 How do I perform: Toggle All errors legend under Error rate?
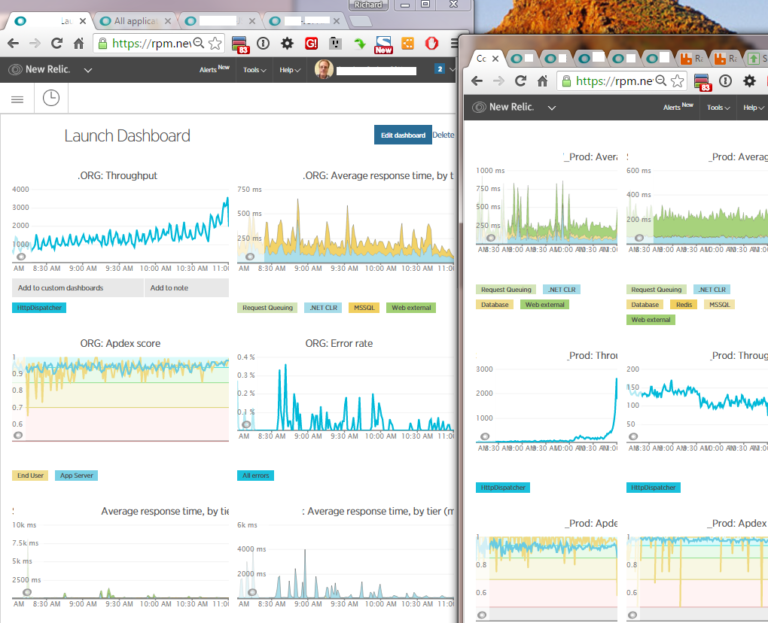(256, 476)
